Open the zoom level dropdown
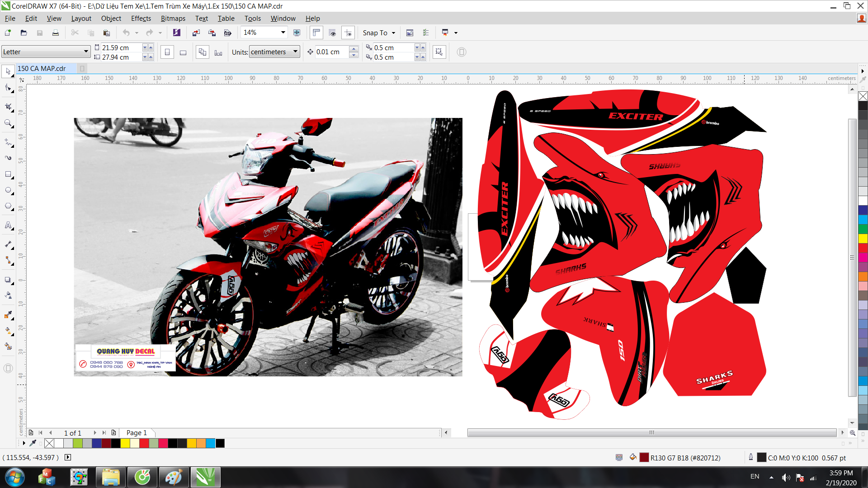 pyautogui.click(x=283, y=33)
